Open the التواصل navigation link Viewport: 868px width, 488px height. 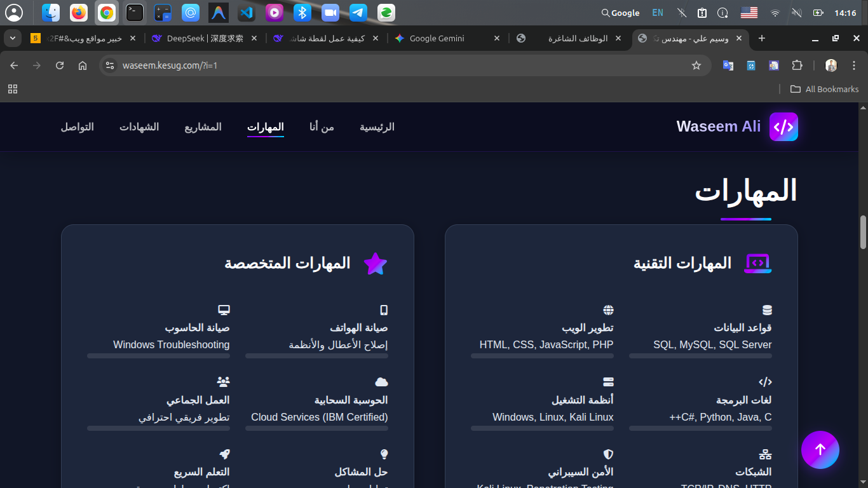[x=78, y=127]
